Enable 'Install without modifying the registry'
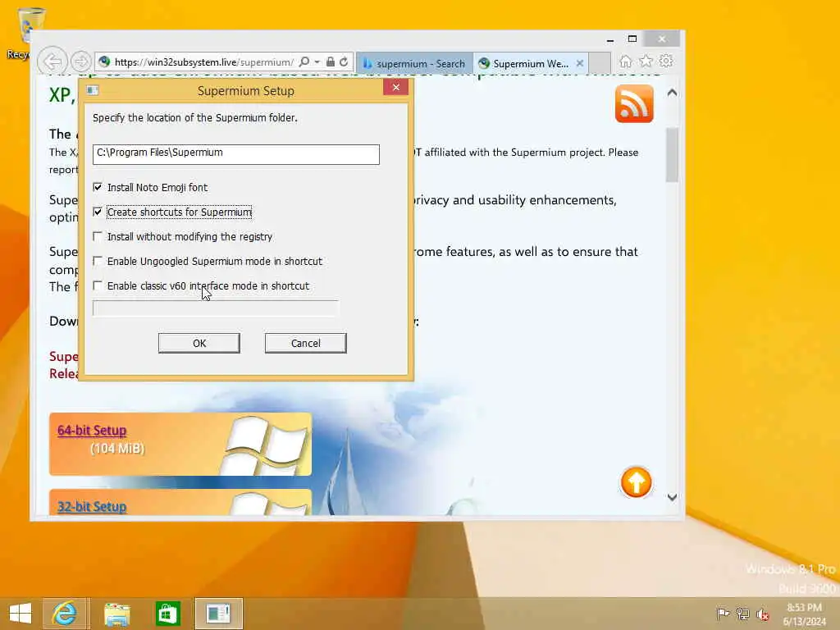This screenshot has width=840, height=630. (98, 236)
